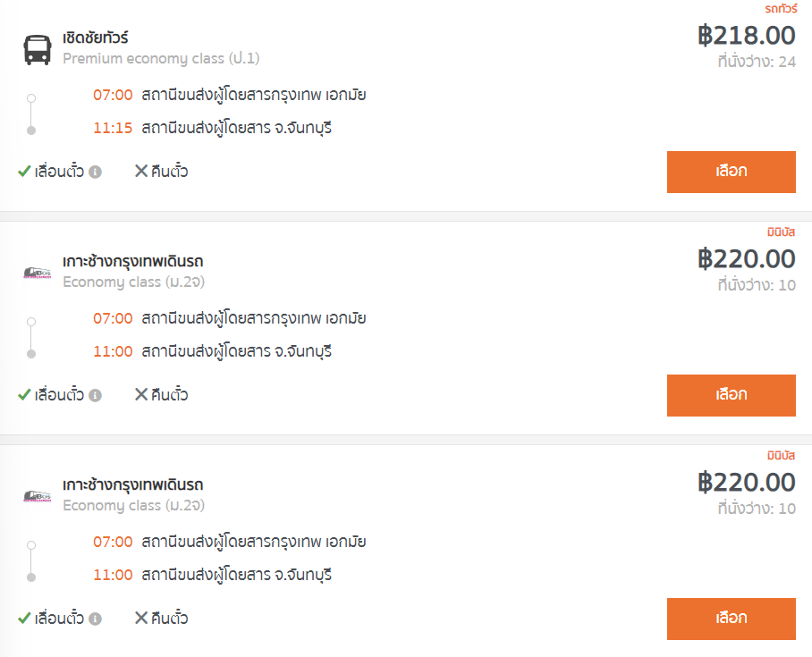Click the คืนตั๋ว text in the third listing
The width and height of the screenshot is (812, 657).
pyautogui.click(x=169, y=619)
